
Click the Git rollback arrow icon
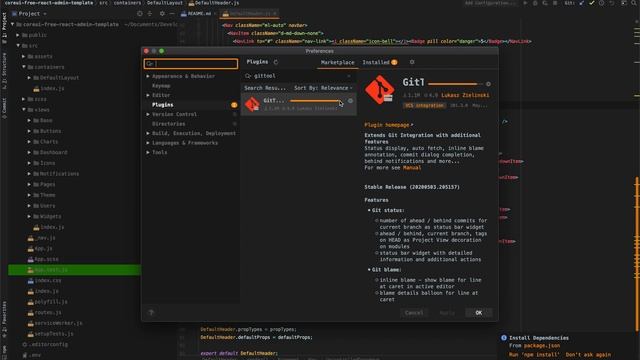[x=611, y=3]
